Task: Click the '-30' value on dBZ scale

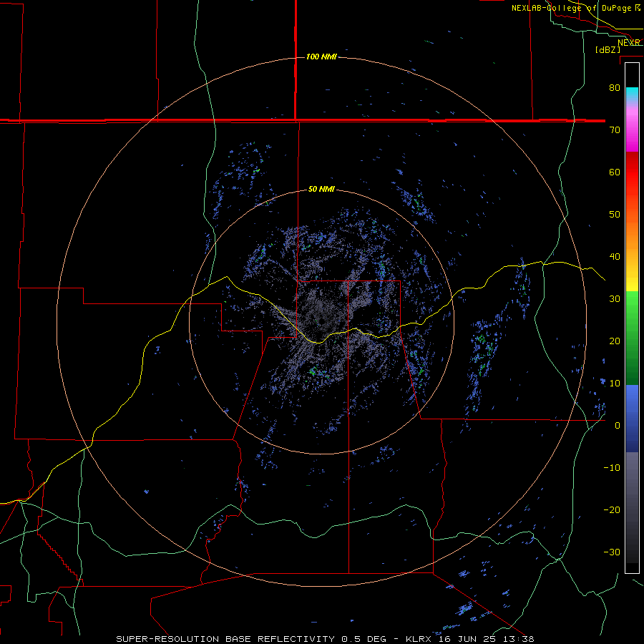Action: click(x=612, y=552)
